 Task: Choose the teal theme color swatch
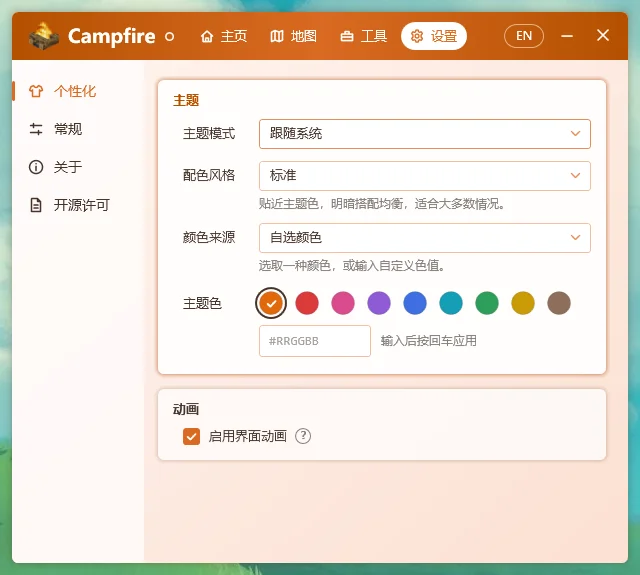[451, 303]
